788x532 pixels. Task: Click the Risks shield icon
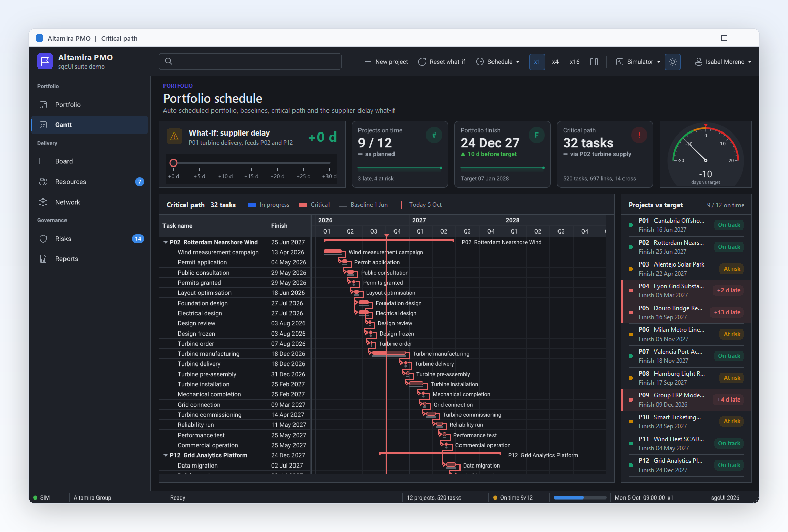(x=43, y=239)
